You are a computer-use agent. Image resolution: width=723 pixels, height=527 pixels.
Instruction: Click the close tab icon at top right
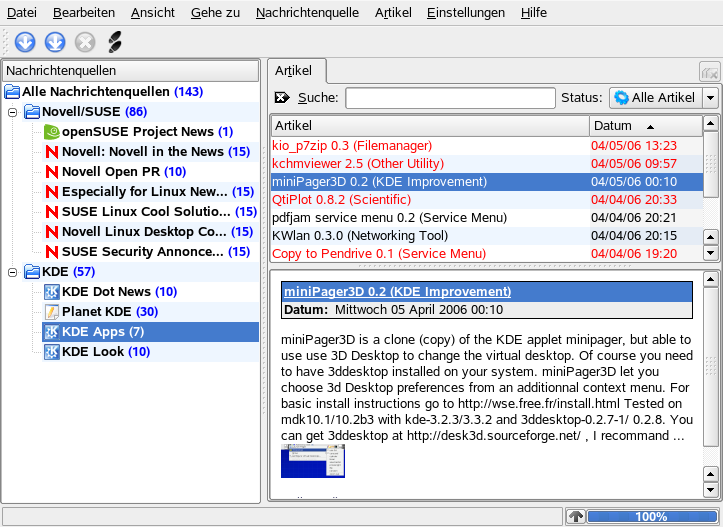coord(709,72)
